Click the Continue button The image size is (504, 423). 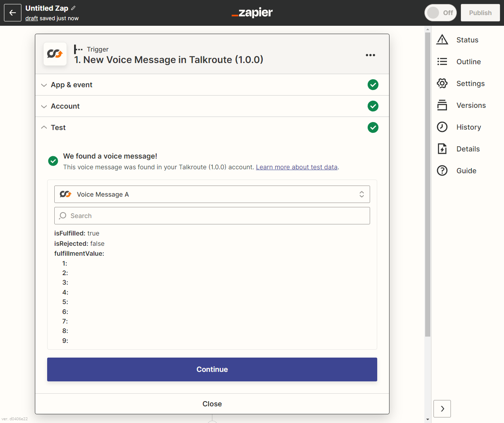(x=212, y=369)
